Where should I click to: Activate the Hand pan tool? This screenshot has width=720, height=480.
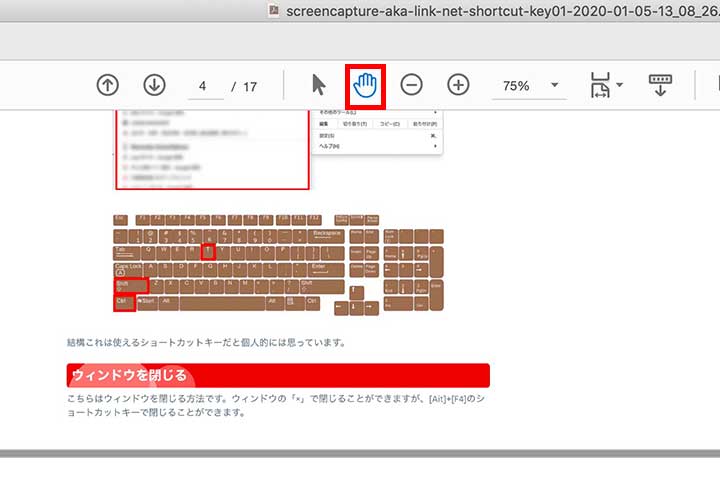[366, 86]
